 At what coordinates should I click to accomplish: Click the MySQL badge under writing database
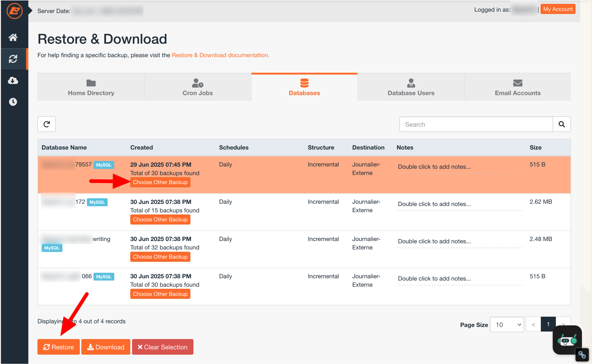tap(52, 248)
